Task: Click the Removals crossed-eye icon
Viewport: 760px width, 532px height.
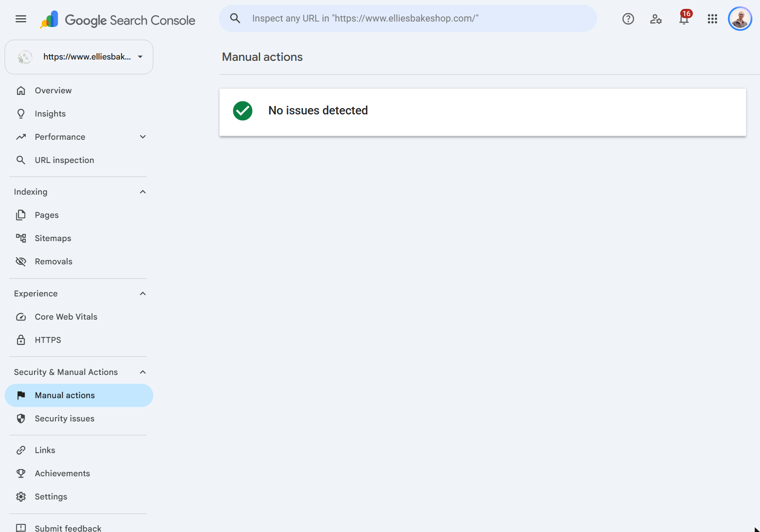Action: click(21, 261)
